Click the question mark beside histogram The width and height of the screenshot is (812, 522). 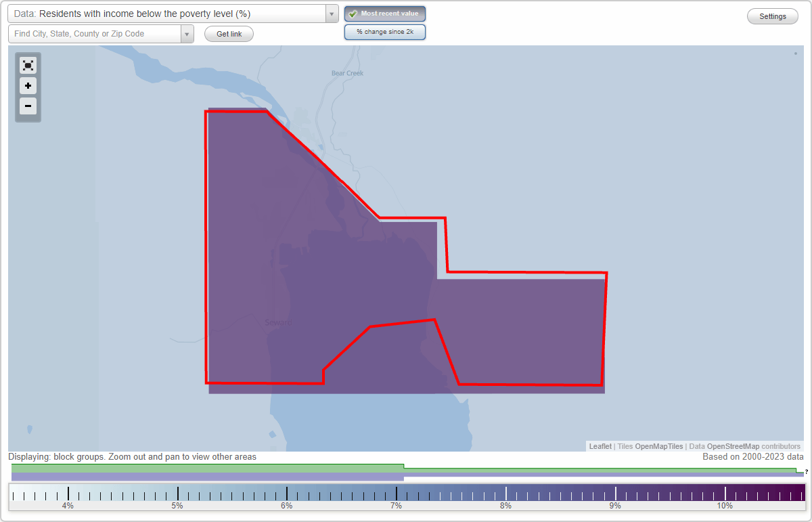807,472
